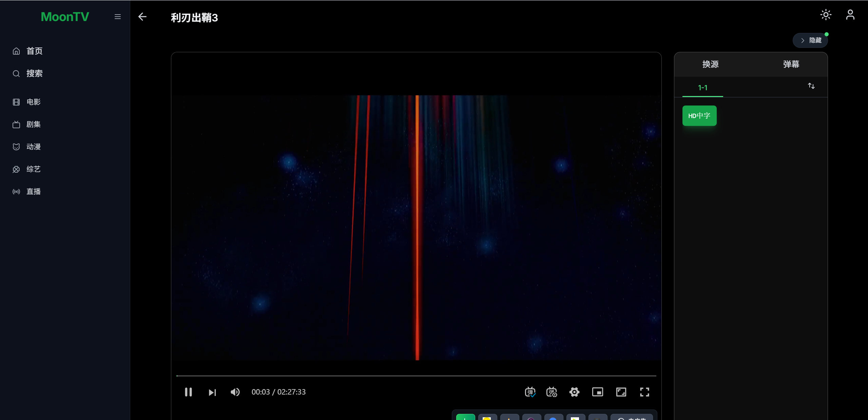Go to 电影 in sidebar
The image size is (868, 420).
coord(33,102)
